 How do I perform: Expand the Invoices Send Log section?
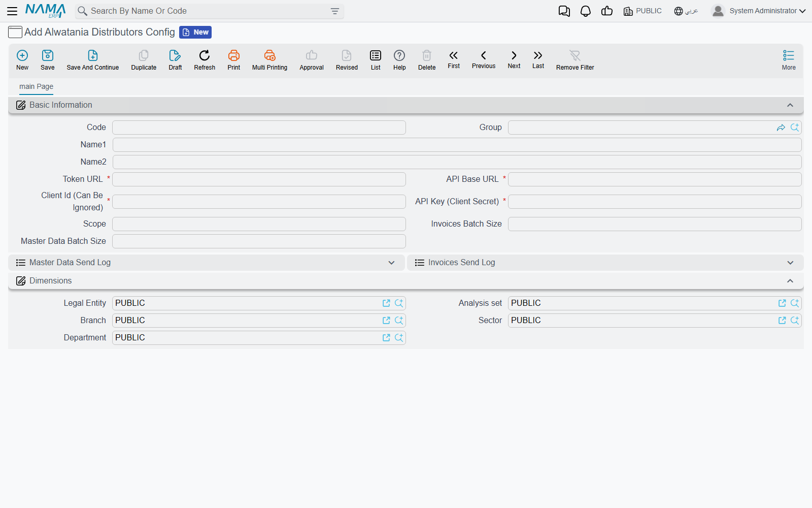pyautogui.click(x=790, y=263)
